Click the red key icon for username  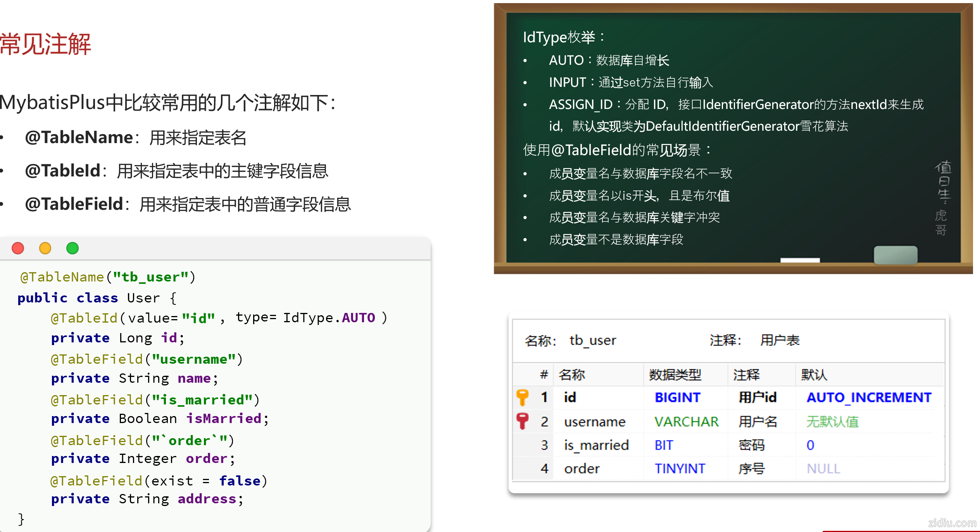[x=523, y=421]
